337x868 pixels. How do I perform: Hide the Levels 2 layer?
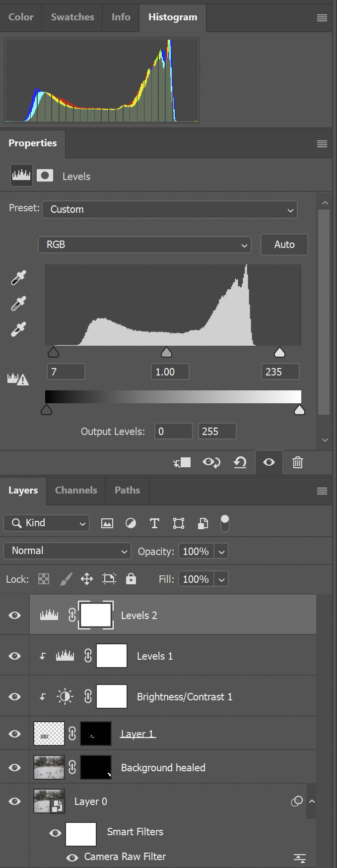pos(15,615)
